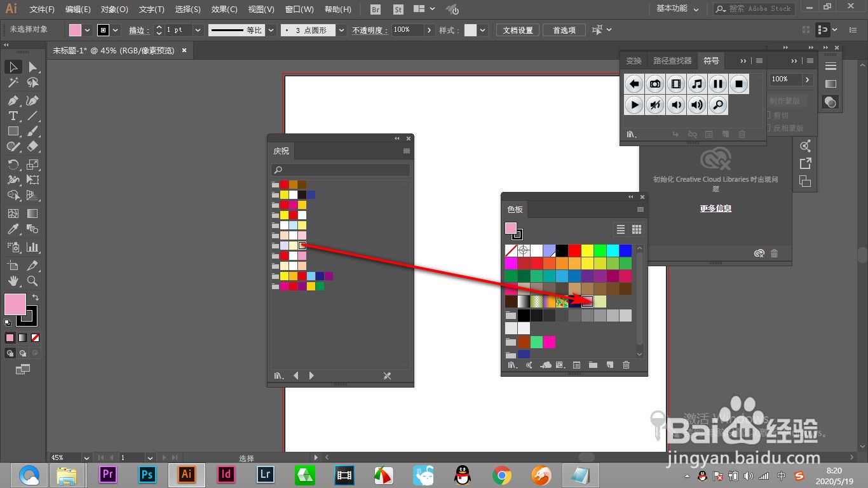Open the 更多信息 link in Libraries panel
868x488 pixels.
point(715,208)
